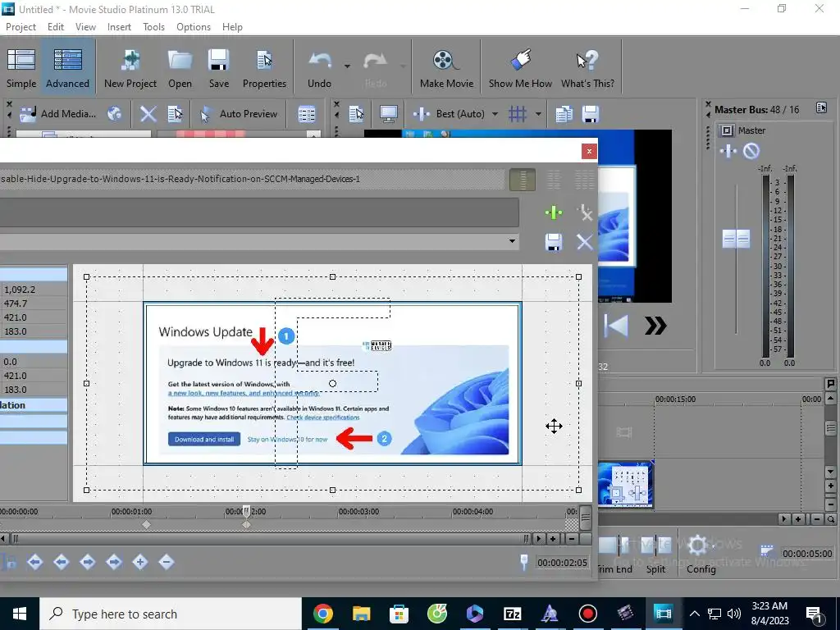Create keyframe with diamond plus button
840x630 pixels.
click(x=139, y=562)
